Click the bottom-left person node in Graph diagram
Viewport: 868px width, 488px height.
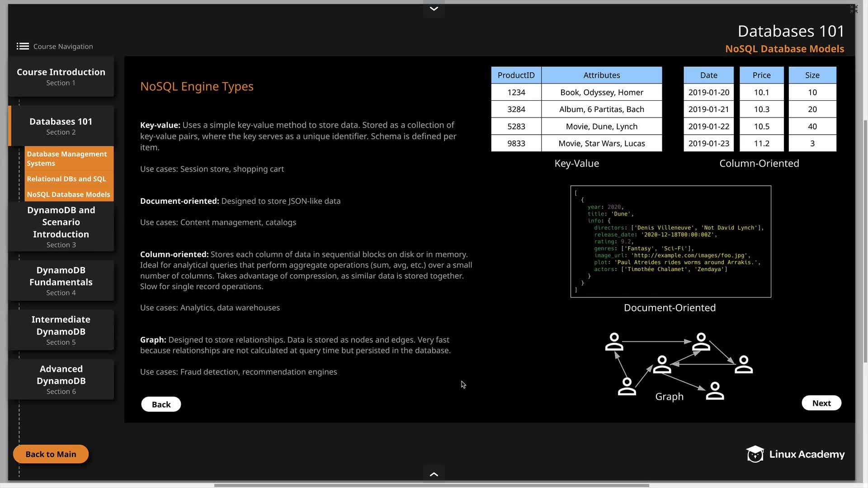pos(627,387)
